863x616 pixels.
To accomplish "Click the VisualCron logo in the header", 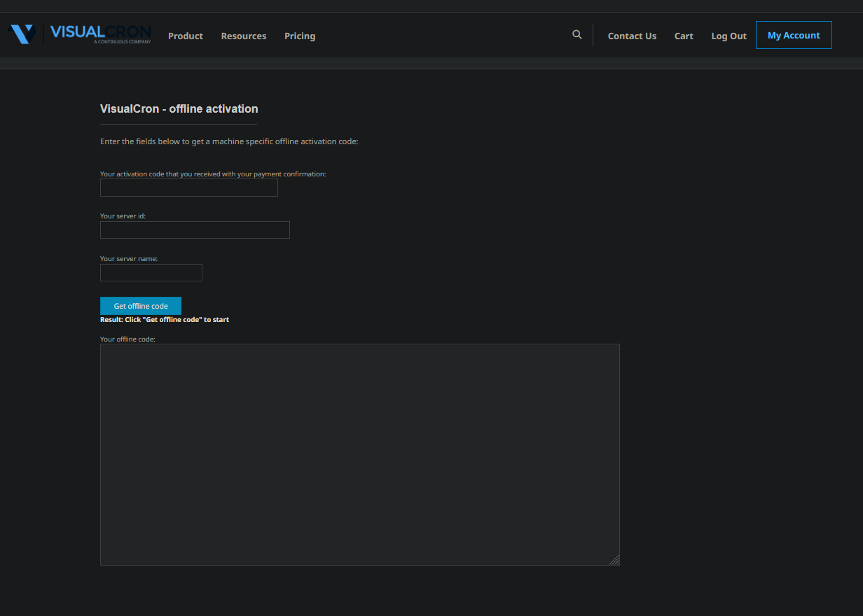I will (79, 34).
